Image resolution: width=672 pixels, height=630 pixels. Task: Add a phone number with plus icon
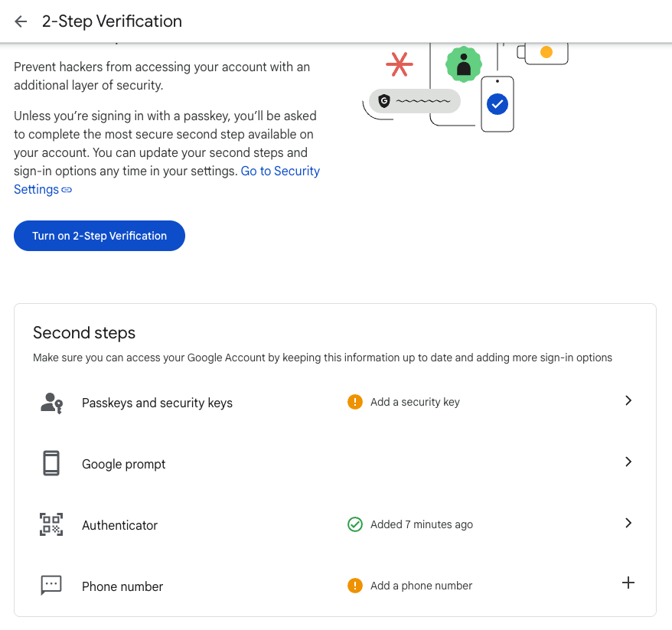(x=628, y=583)
